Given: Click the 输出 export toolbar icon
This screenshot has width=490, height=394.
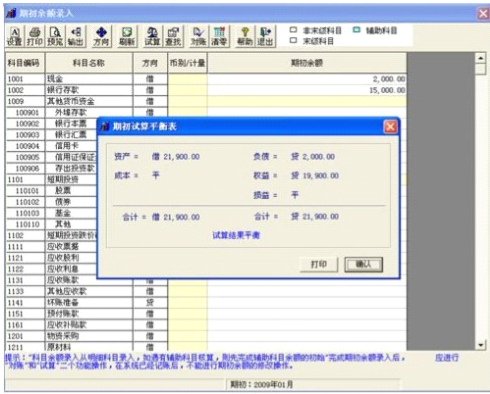Looking at the screenshot, I should [76, 36].
